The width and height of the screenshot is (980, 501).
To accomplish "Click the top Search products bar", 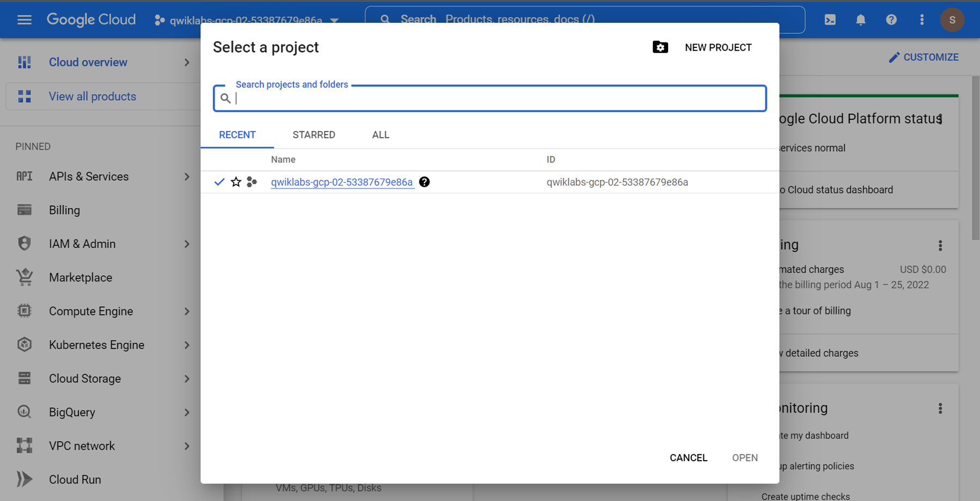I will 585,20.
